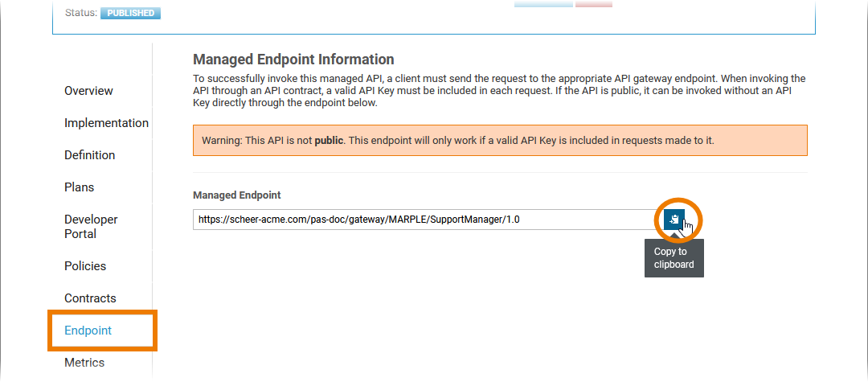
Task: View the Policies tab
Action: point(85,265)
